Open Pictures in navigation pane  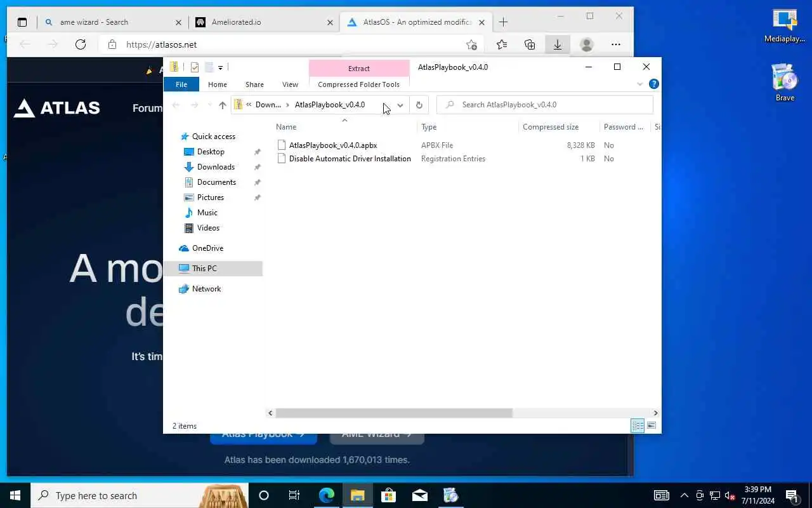(x=210, y=197)
